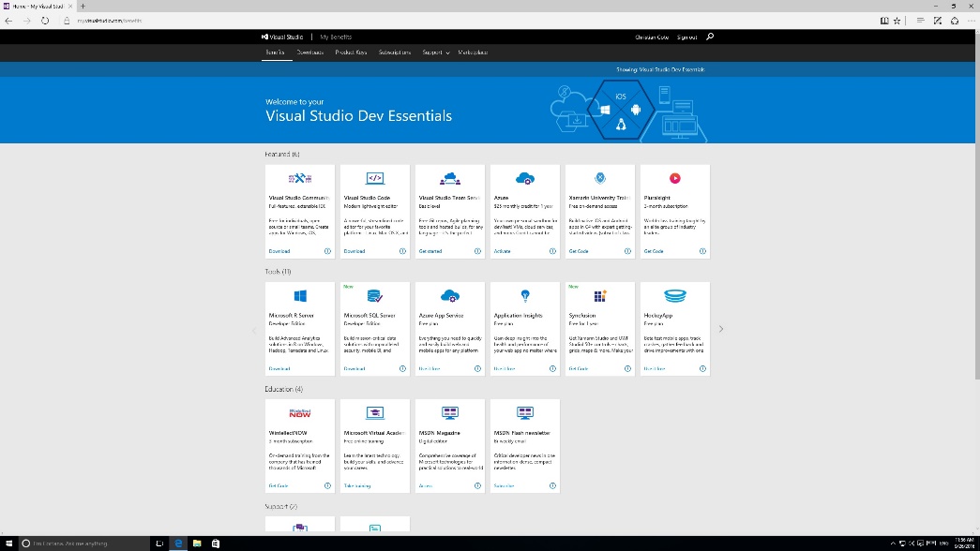Click the Cortana search box

[x=84, y=544]
